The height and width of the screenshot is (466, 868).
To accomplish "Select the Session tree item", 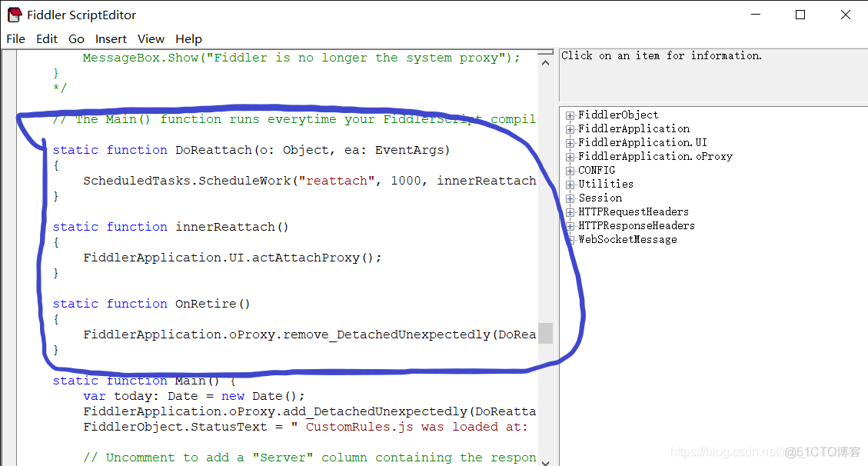I will pyautogui.click(x=600, y=198).
